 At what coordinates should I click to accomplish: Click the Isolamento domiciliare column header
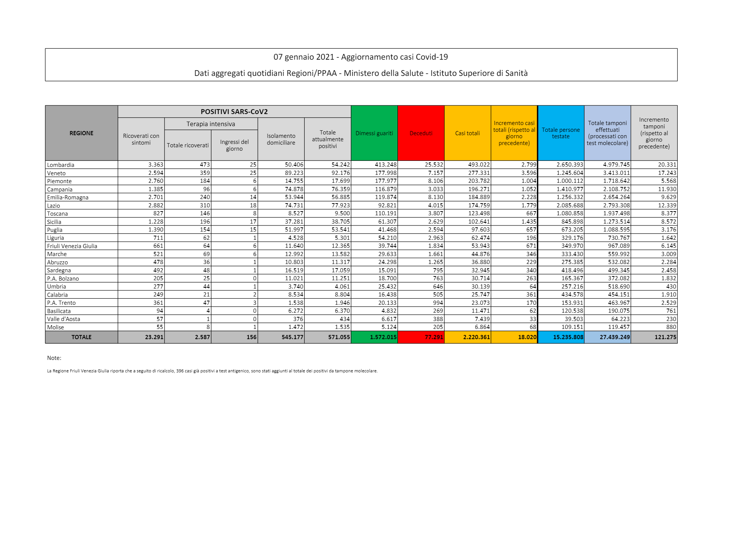[281, 139]
